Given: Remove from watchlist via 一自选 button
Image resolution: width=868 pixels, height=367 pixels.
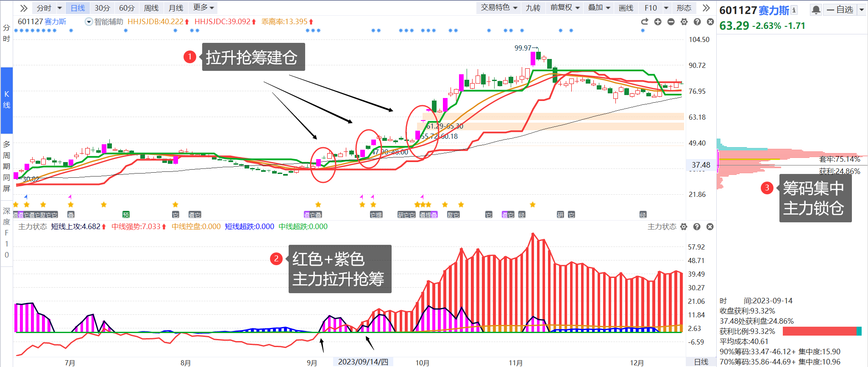Looking at the screenshot, I should 840,10.
